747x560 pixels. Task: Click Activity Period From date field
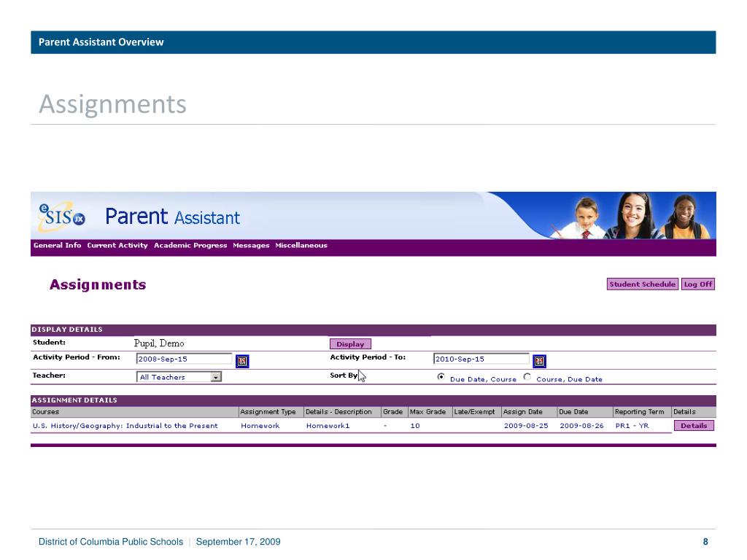tap(184, 359)
